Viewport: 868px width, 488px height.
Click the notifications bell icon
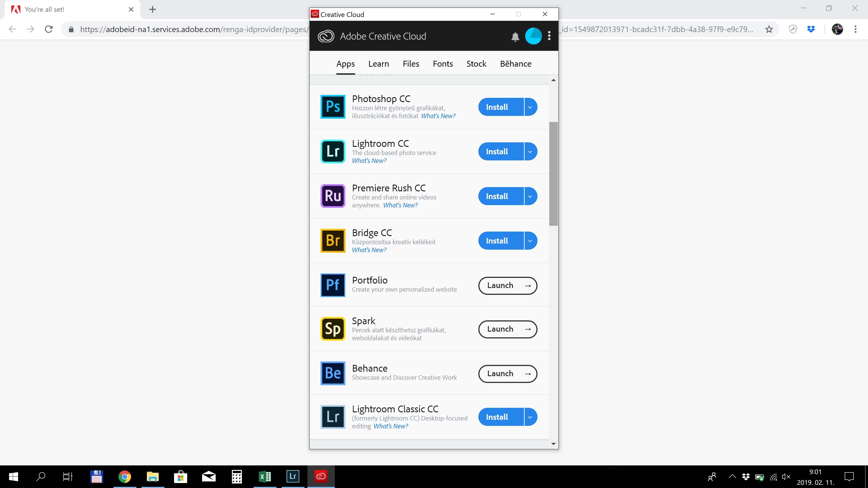(515, 36)
